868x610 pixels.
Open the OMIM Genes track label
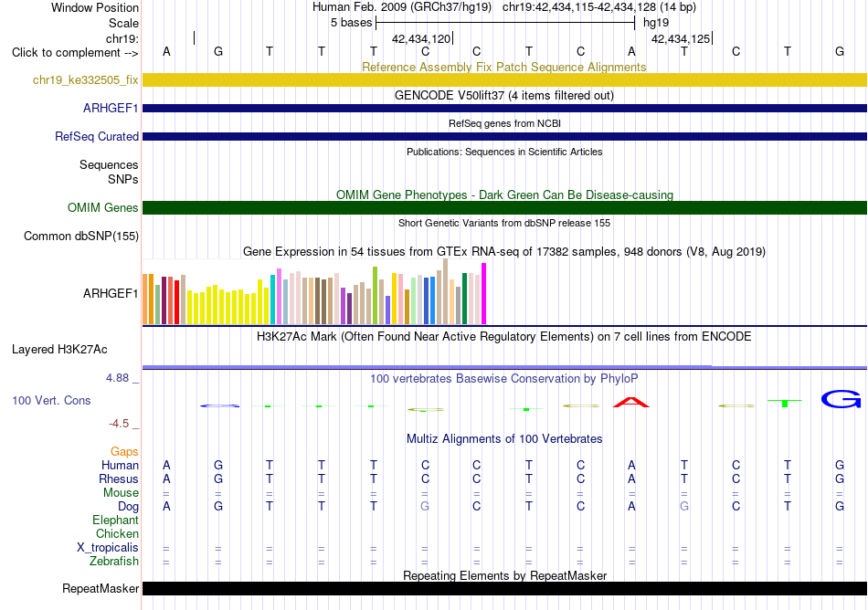103,208
